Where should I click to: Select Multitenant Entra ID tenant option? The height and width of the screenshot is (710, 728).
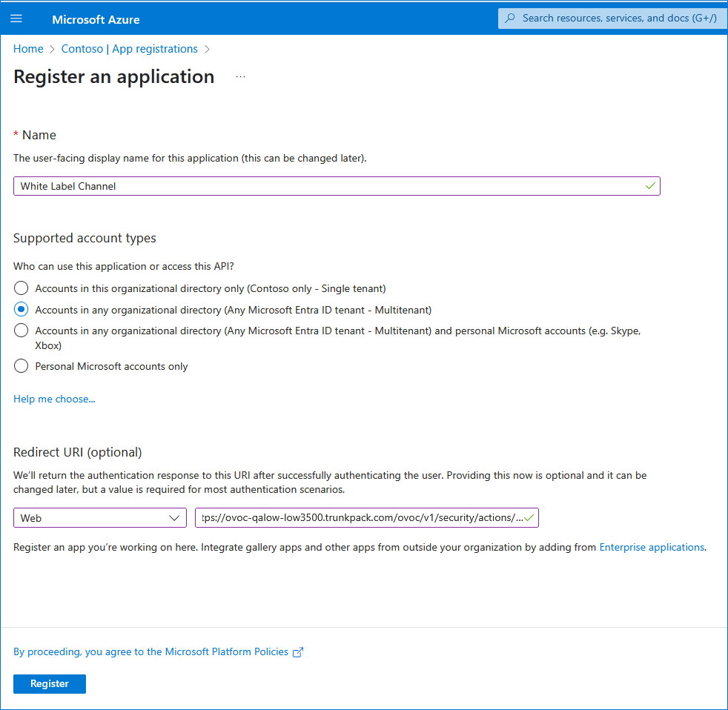click(21, 310)
